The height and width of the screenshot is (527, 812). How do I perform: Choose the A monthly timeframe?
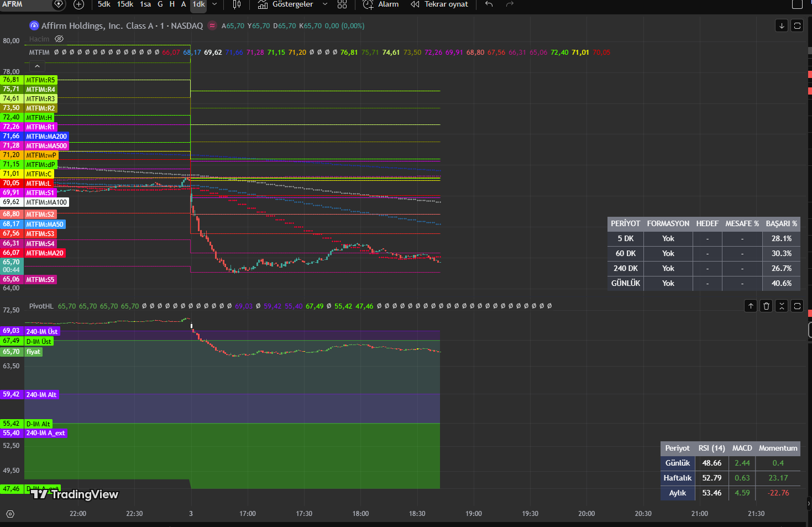(x=184, y=4)
